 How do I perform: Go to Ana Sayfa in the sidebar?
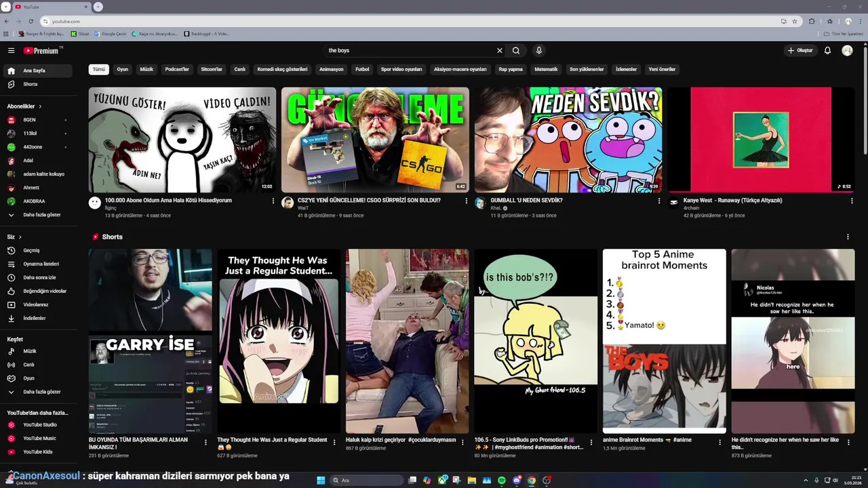click(x=39, y=70)
